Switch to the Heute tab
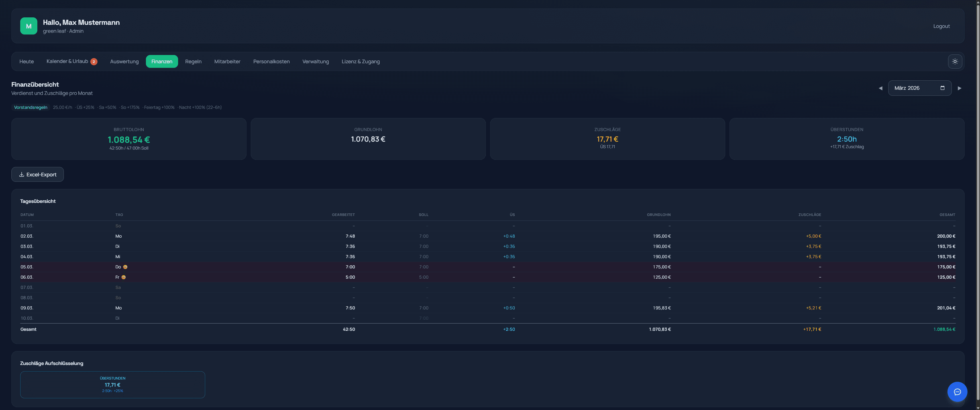This screenshot has width=980, height=410. [26, 62]
